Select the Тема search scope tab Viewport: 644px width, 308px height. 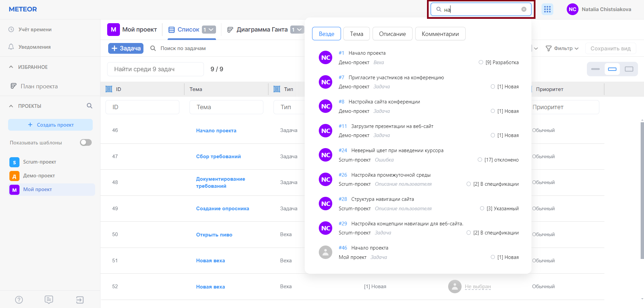356,34
